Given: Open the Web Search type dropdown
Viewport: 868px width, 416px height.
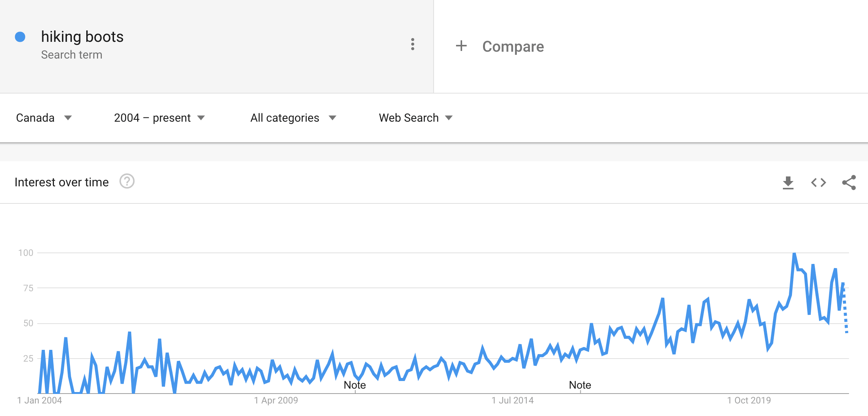Looking at the screenshot, I should tap(416, 118).
